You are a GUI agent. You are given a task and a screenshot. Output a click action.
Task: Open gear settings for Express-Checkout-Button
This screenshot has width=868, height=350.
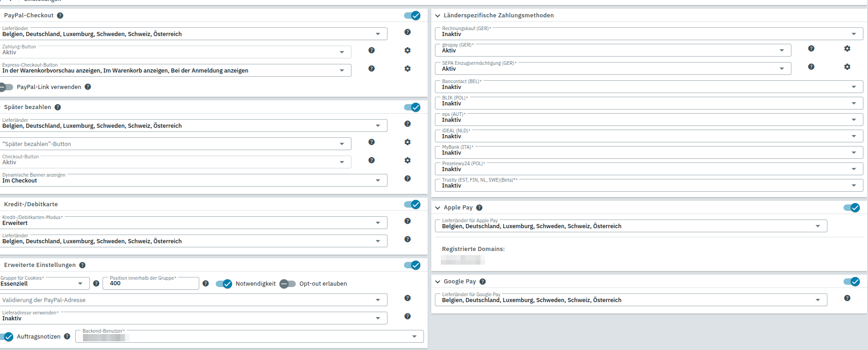click(408, 69)
